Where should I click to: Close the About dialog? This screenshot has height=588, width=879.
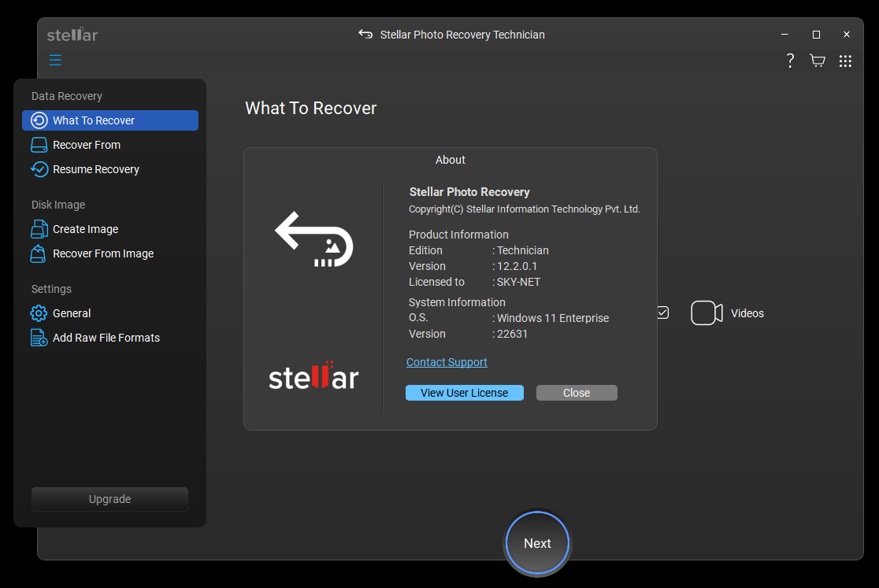577,393
